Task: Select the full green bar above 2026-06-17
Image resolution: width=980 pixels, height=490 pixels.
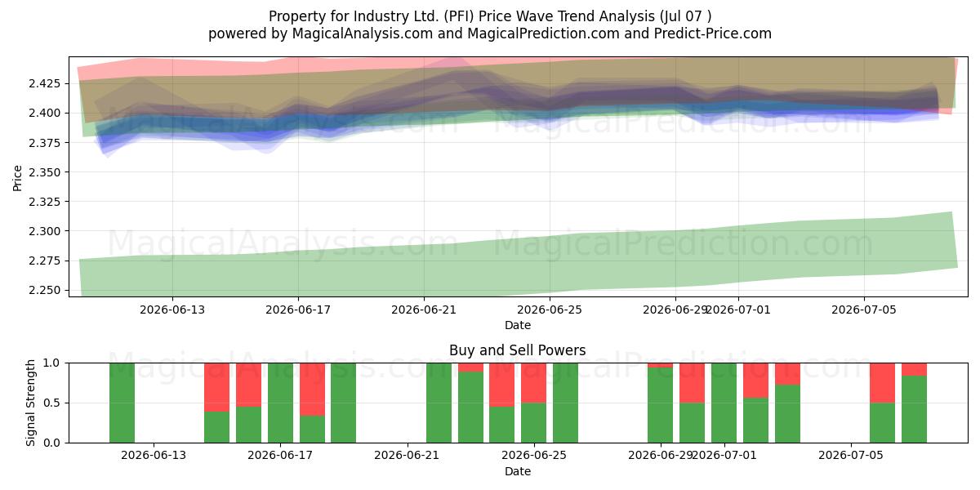Action: (x=280, y=403)
